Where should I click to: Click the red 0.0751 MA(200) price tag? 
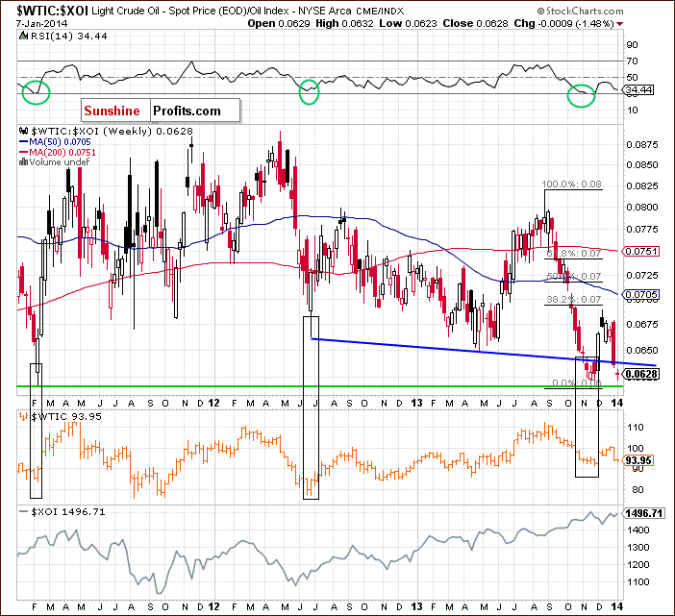(641, 251)
